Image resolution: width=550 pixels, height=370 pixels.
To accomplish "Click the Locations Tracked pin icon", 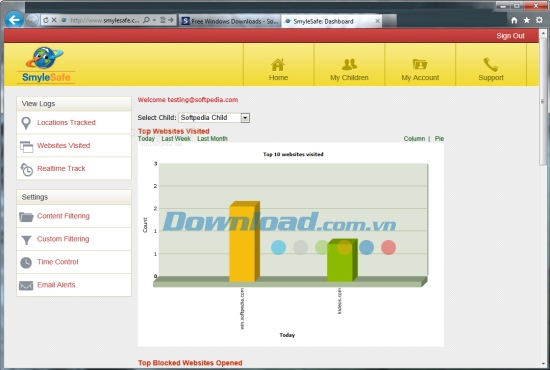I will click(26, 123).
